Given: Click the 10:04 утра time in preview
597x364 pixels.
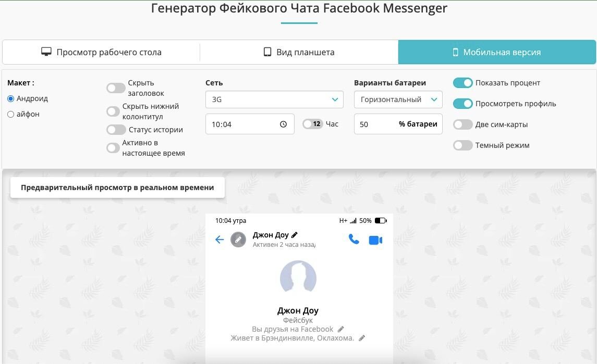Looking at the screenshot, I should 231,221.
